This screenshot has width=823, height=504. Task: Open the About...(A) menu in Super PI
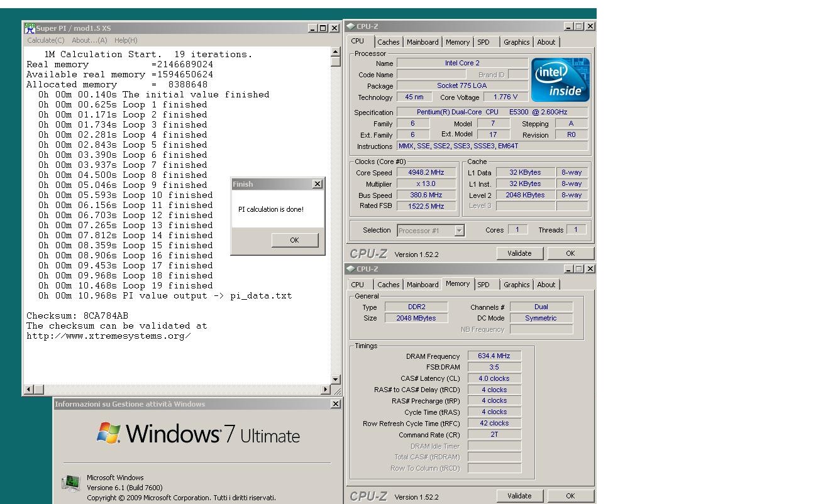89,40
